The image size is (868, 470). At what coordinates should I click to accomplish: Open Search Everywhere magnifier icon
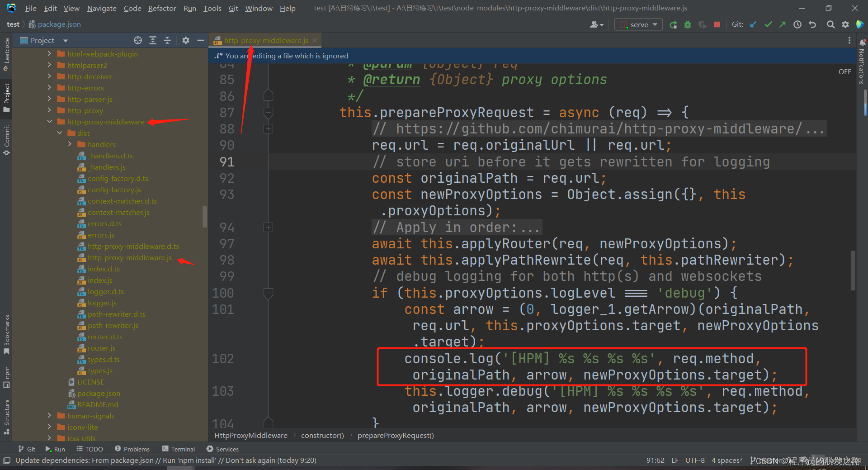[830, 25]
